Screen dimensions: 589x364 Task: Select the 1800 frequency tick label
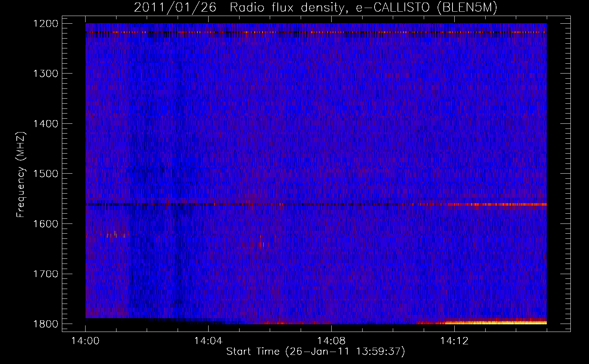point(46,324)
